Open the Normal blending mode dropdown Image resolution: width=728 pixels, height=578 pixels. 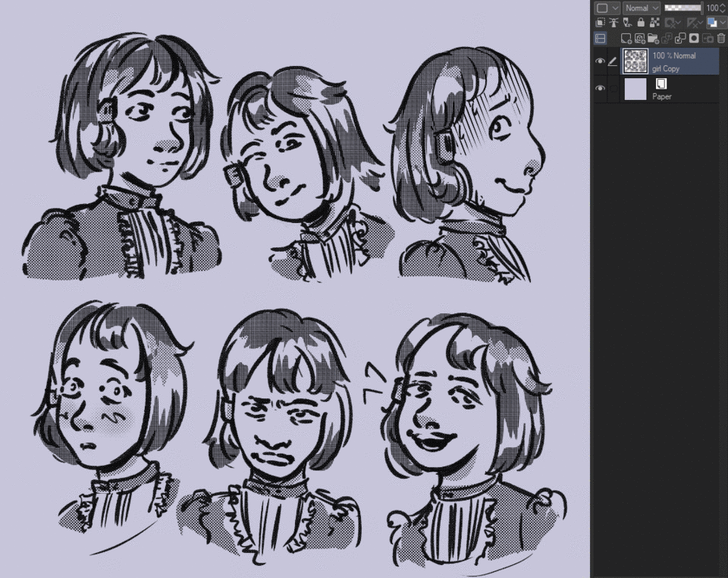[642, 8]
